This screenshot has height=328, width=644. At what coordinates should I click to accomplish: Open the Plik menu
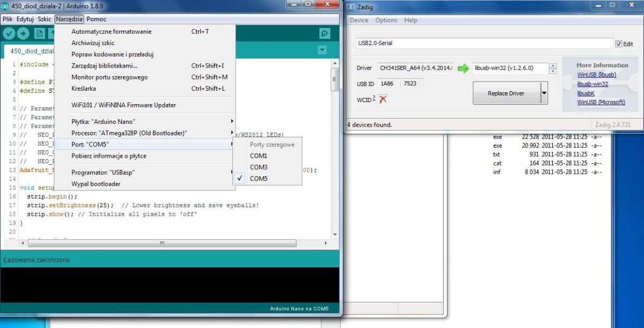(8, 19)
